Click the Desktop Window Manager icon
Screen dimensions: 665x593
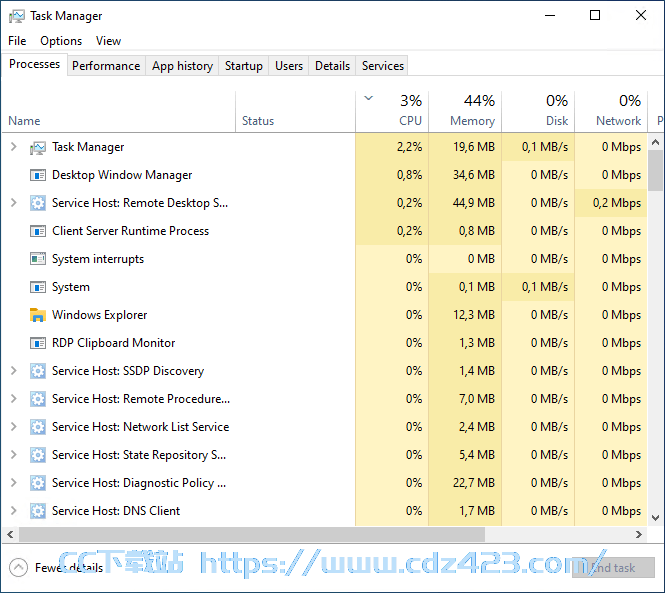[38, 175]
